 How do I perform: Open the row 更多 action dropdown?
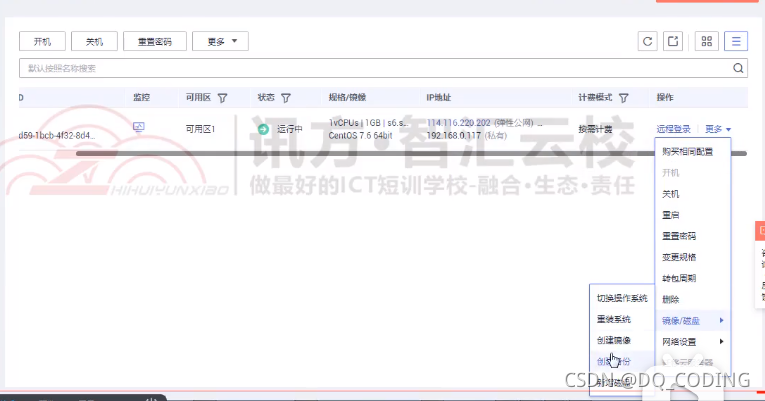pos(718,129)
